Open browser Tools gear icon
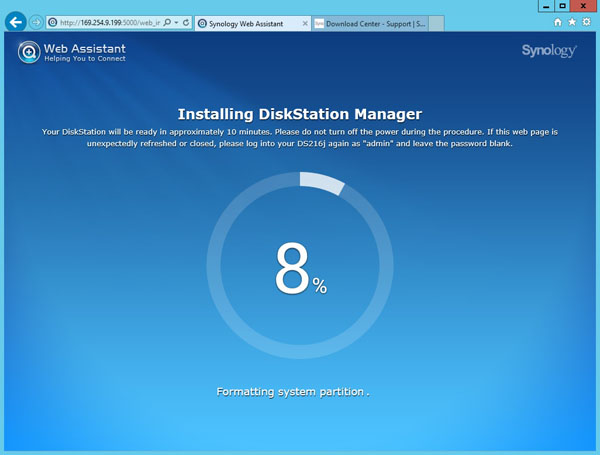 (587, 22)
